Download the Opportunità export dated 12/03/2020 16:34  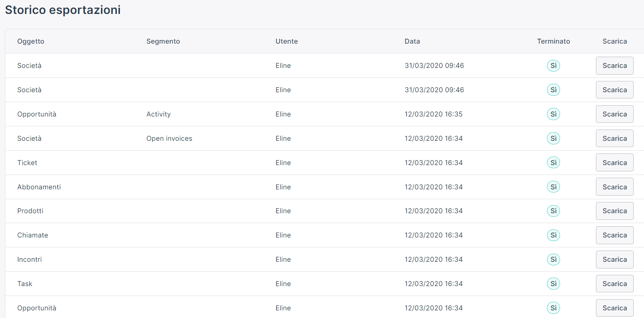click(x=614, y=308)
